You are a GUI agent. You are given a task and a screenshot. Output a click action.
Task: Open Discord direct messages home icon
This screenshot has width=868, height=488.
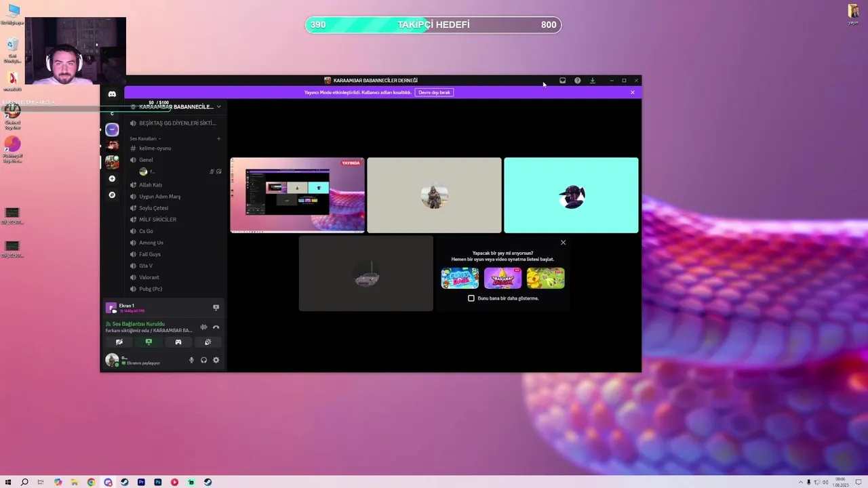[x=112, y=94]
